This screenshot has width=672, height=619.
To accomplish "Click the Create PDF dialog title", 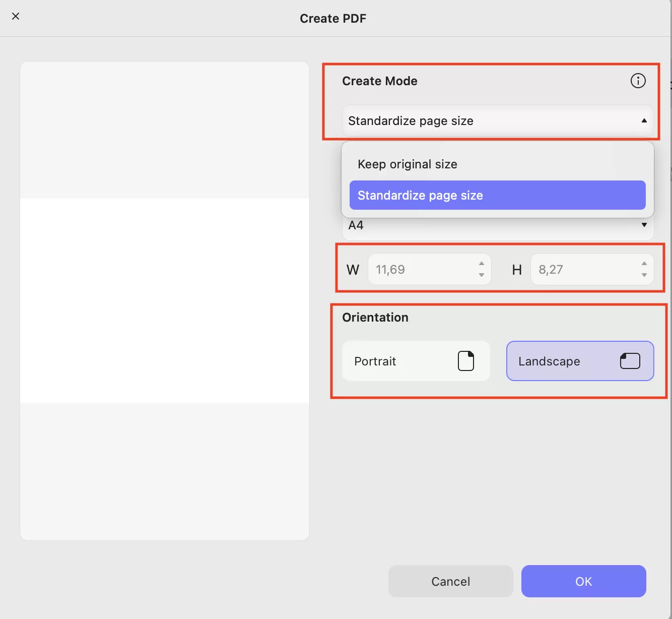I will 333,18.
